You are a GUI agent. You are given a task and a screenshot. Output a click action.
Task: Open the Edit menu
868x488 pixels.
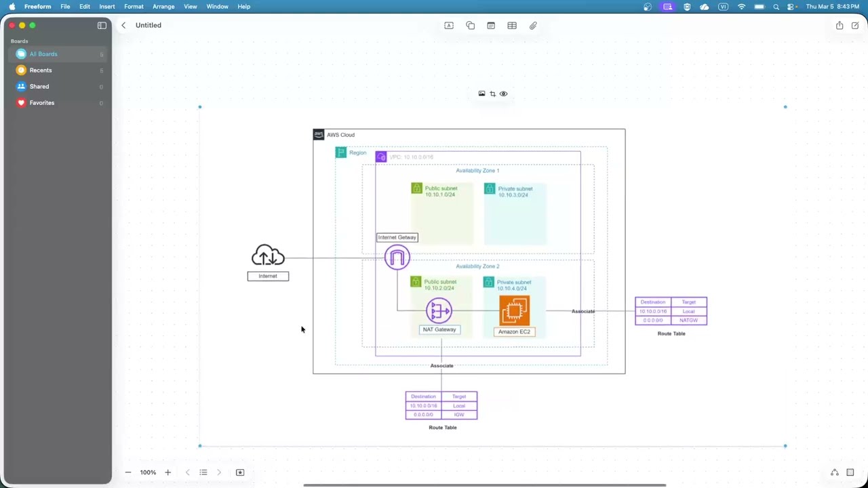pos(85,7)
